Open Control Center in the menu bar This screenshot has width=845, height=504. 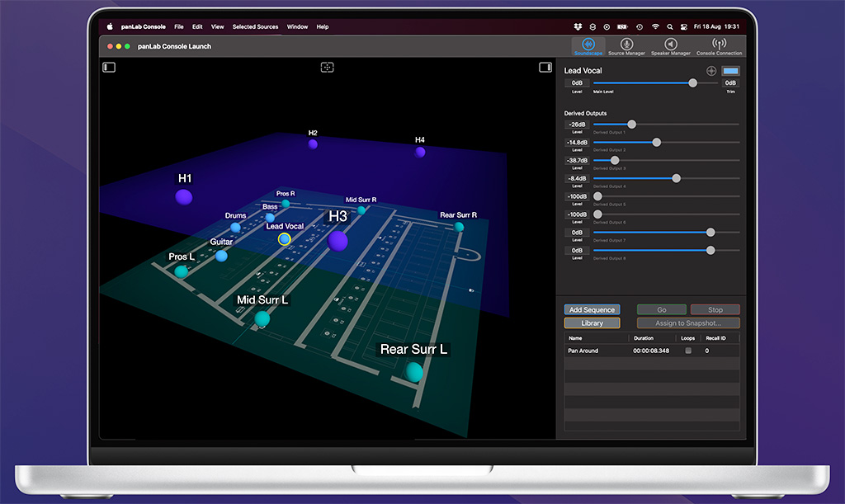point(684,26)
